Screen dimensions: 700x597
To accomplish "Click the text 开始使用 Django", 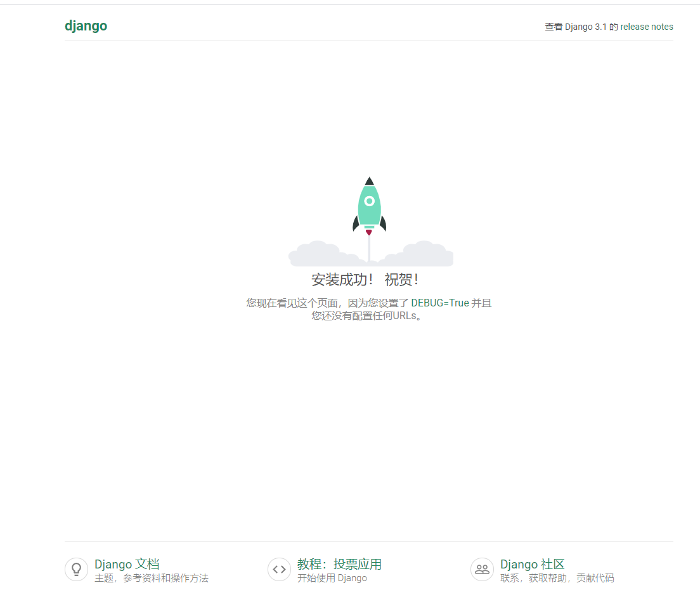I will (332, 578).
